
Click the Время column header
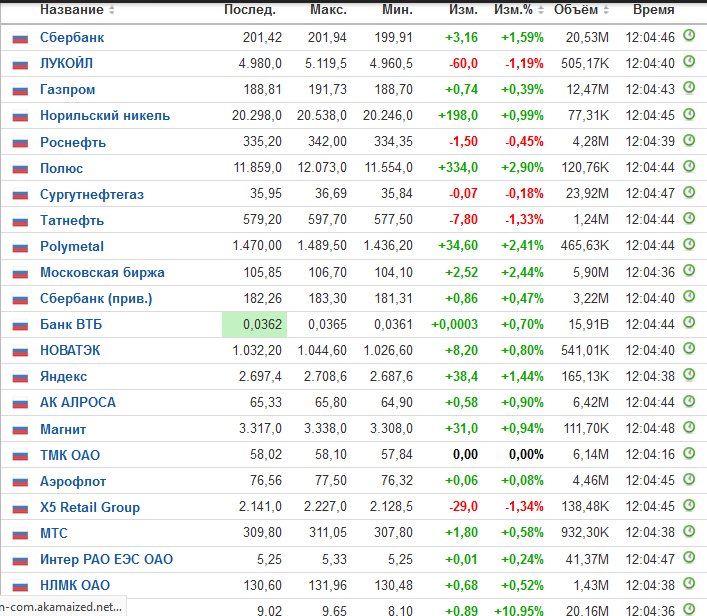653,9
